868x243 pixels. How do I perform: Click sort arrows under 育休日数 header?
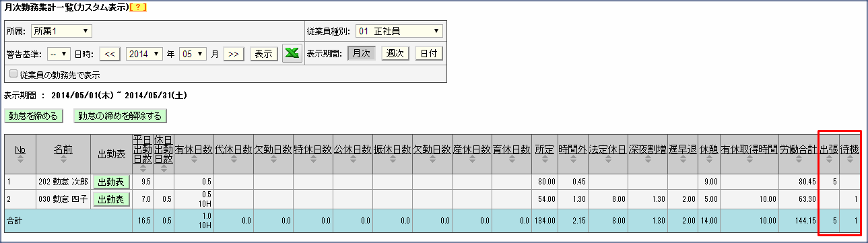click(x=512, y=160)
